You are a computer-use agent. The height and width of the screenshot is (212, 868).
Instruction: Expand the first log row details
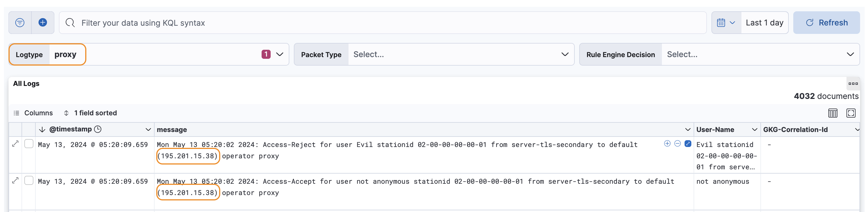[x=15, y=144]
